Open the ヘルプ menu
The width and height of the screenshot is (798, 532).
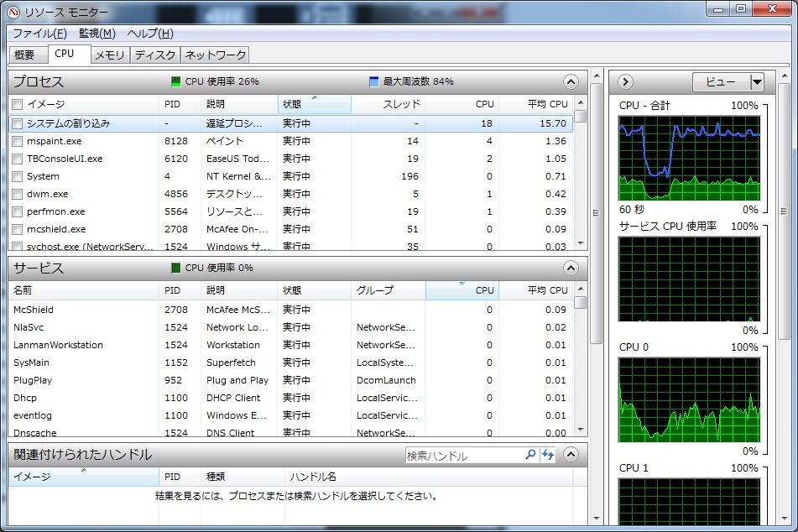click(150, 34)
